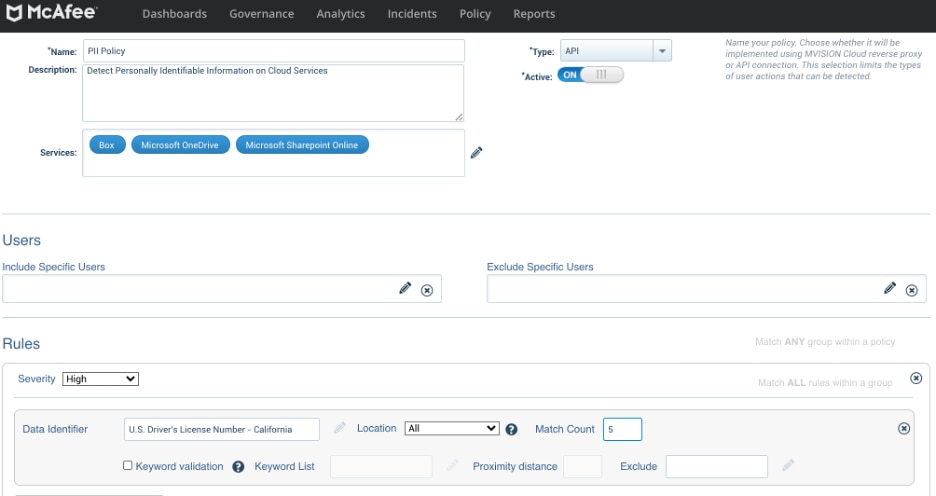Image resolution: width=936 pixels, height=496 pixels.
Task: Edit Include Specific Users with pencil icon
Action: [405, 288]
